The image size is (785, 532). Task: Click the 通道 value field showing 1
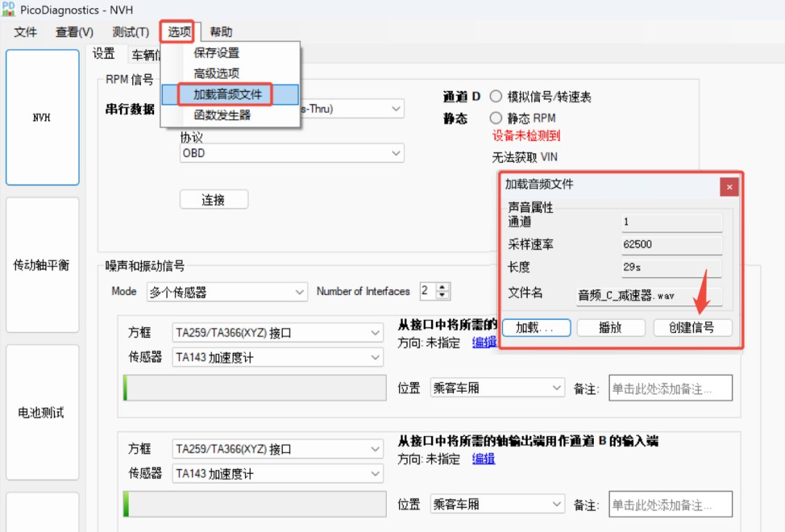[672, 222]
